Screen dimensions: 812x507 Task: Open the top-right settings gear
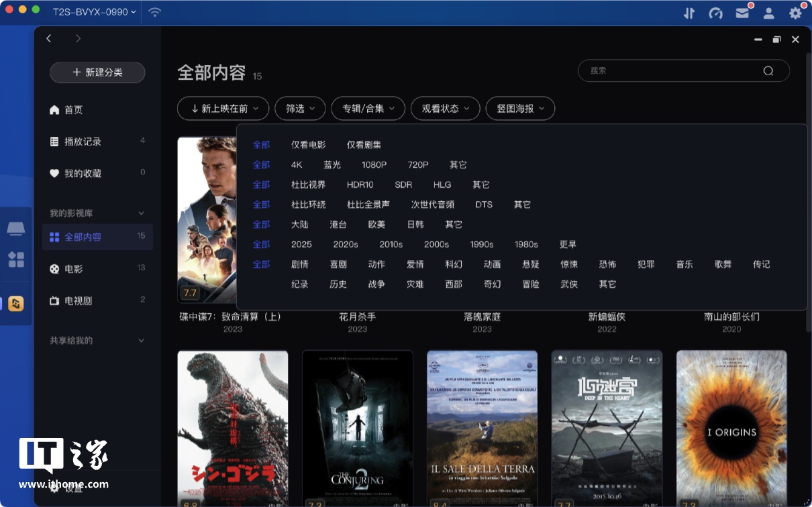pos(795,13)
